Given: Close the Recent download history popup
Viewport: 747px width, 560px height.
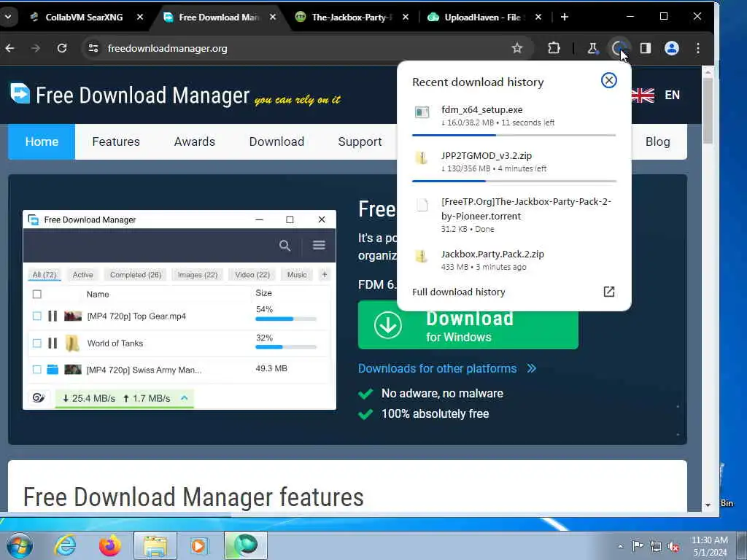Looking at the screenshot, I should (x=608, y=80).
